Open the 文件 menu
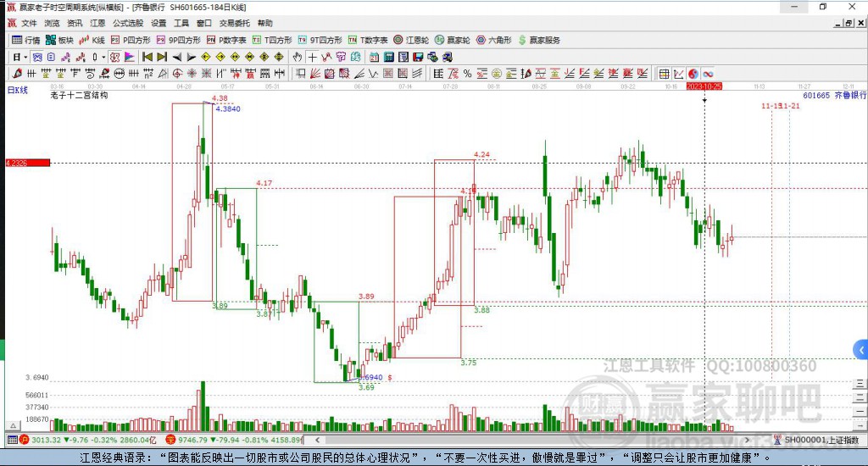This screenshot has height=466, width=868. [x=29, y=23]
